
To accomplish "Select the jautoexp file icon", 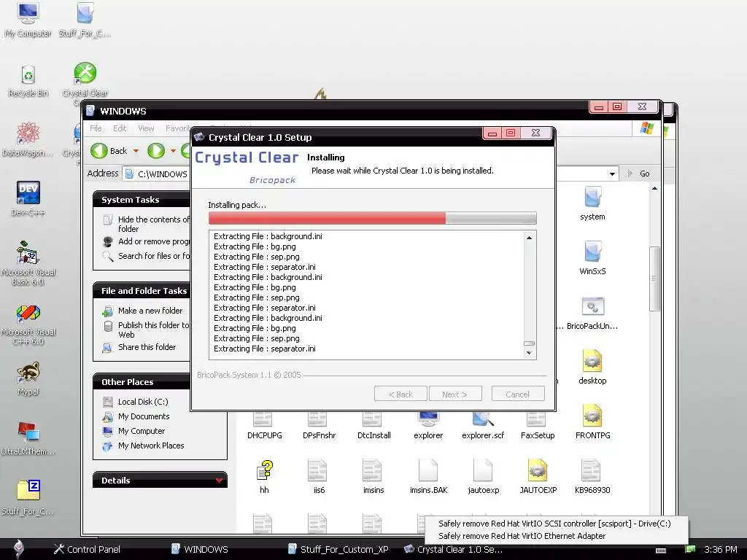I will tap(483, 477).
